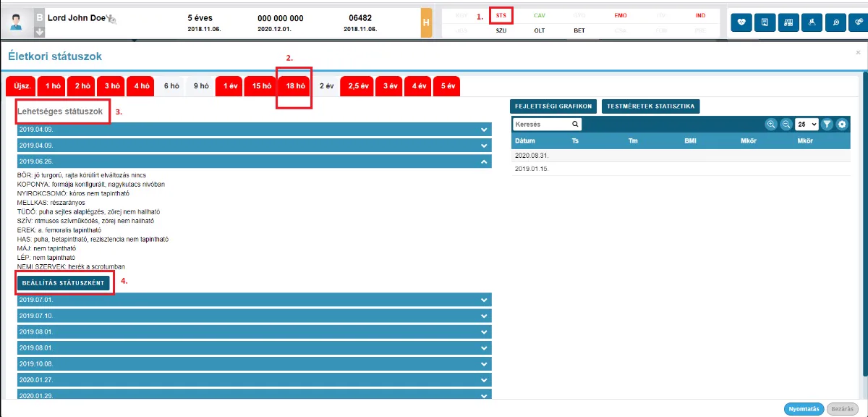Open the document icon button in top toolbar
Image resolution: width=868 pixels, height=417 pixels.
765,22
